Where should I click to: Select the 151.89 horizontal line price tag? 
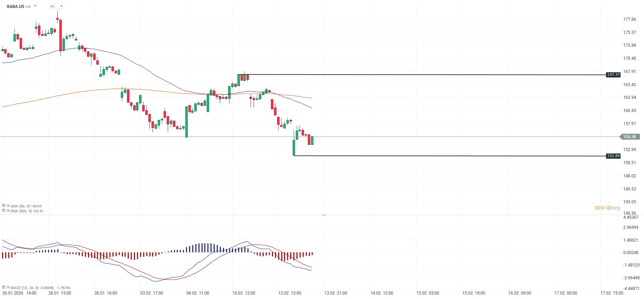click(613, 156)
